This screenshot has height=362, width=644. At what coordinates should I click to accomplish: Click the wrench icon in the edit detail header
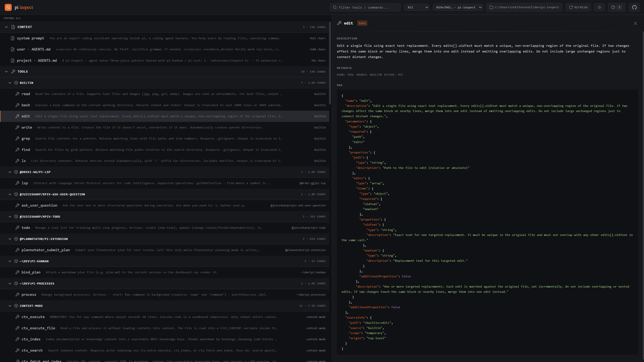point(339,23)
